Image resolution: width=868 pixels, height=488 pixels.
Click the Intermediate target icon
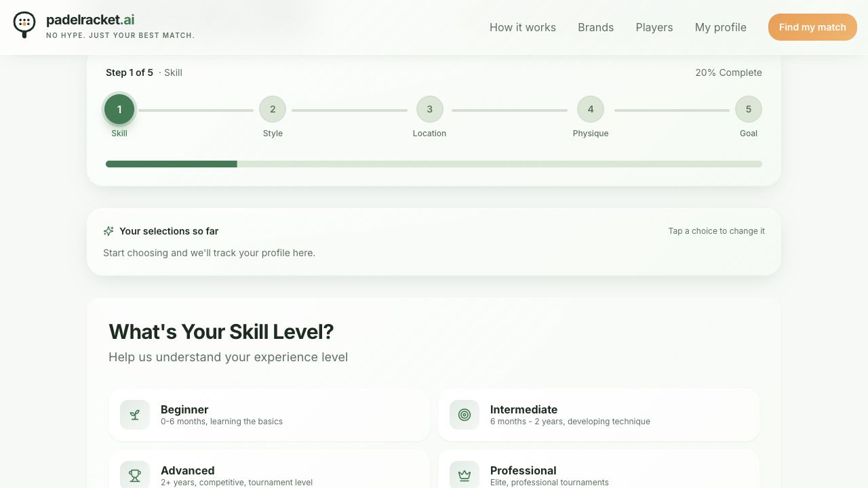[465, 415]
